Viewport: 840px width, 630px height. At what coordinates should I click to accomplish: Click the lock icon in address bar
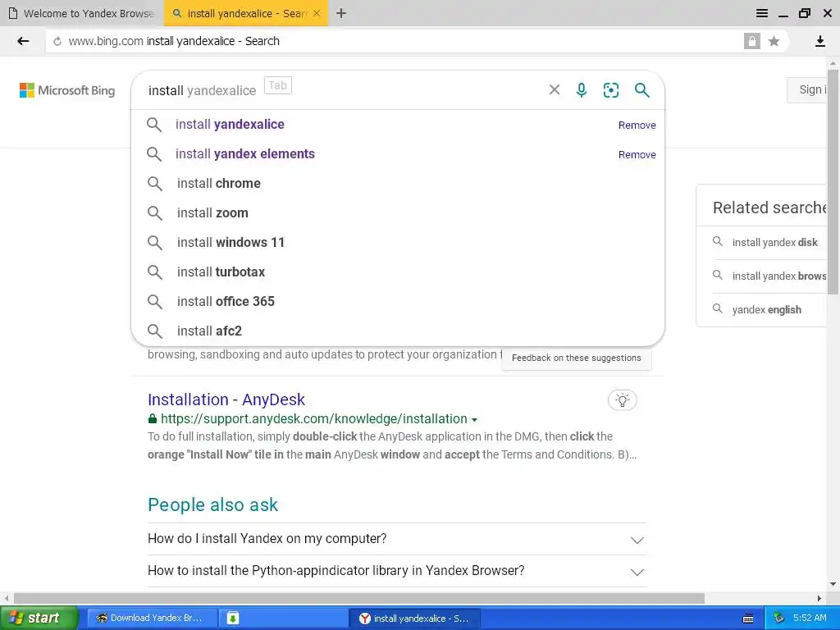pos(751,41)
